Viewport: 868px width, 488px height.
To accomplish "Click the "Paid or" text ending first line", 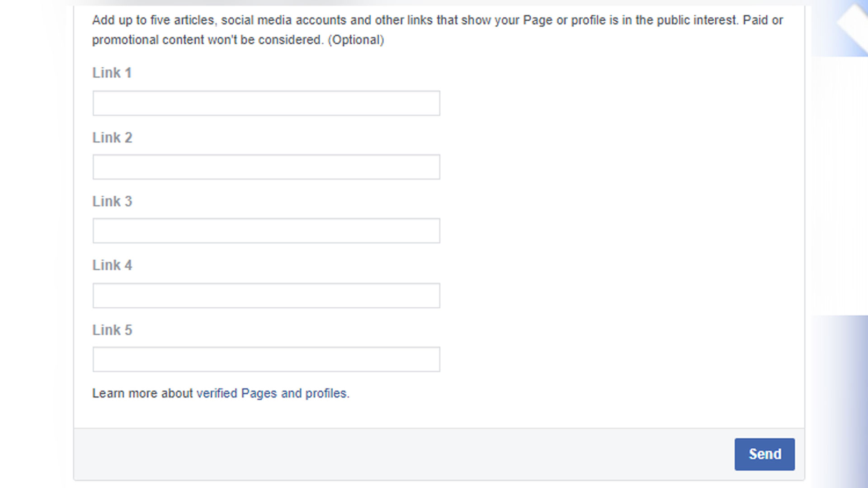I will 763,20.
